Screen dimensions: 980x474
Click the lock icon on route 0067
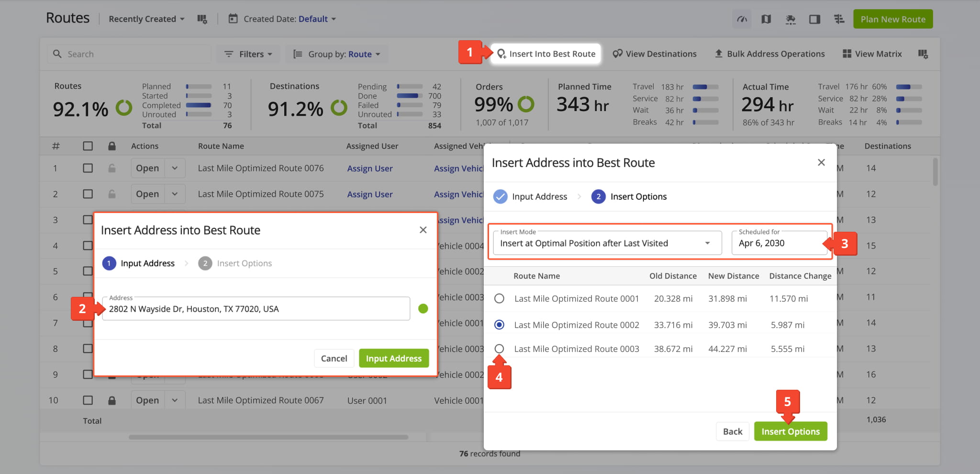[111, 400]
